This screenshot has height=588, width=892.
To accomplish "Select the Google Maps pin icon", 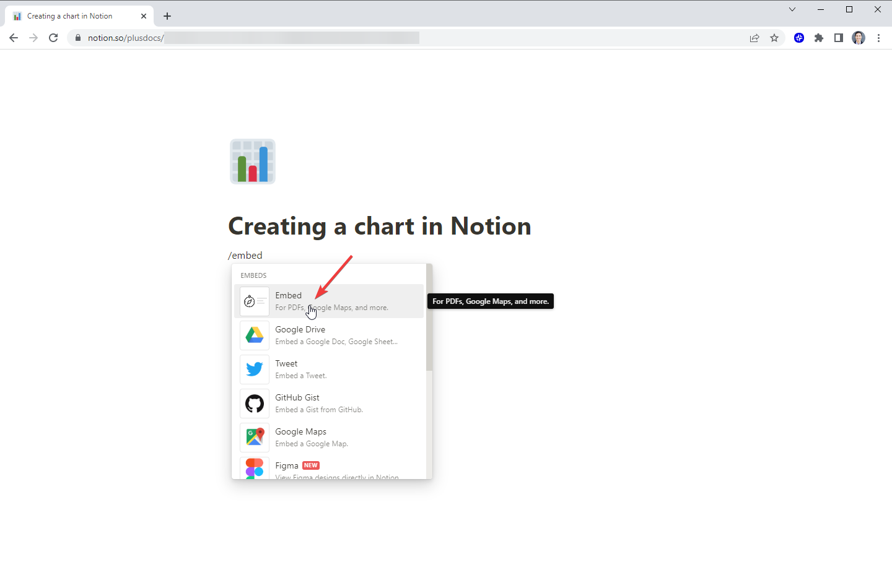I will click(x=254, y=437).
